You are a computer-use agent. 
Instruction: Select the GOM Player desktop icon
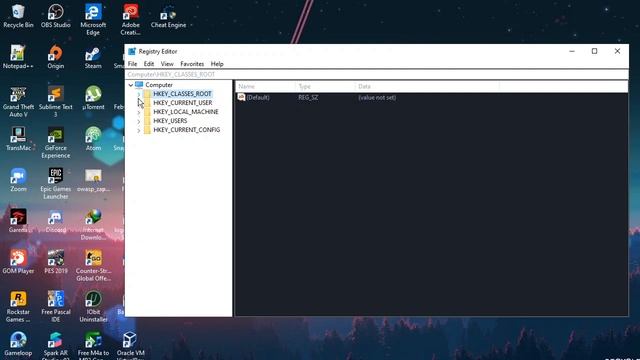18,262
